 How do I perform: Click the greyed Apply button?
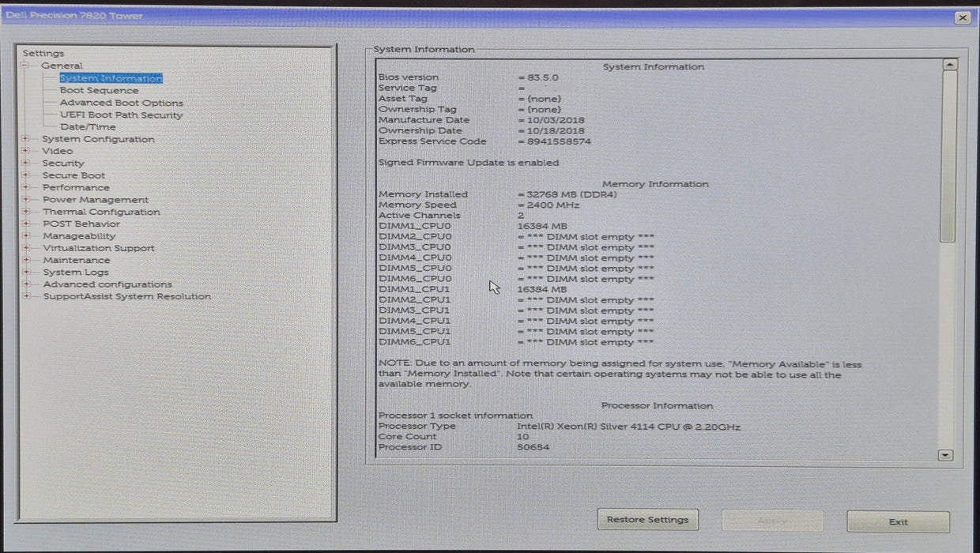772,521
